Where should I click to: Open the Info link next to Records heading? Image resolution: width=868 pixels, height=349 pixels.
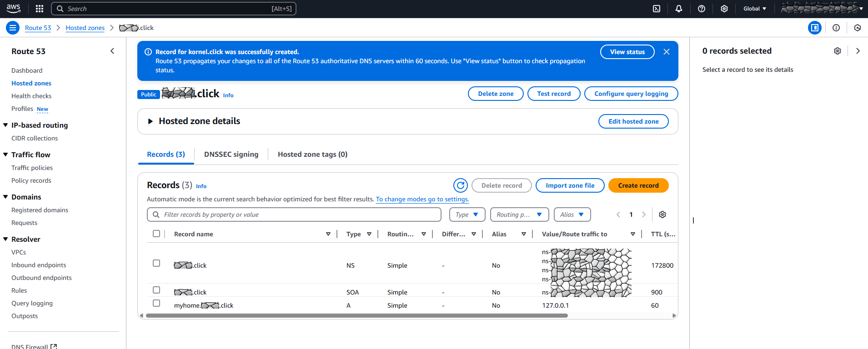pos(201,186)
